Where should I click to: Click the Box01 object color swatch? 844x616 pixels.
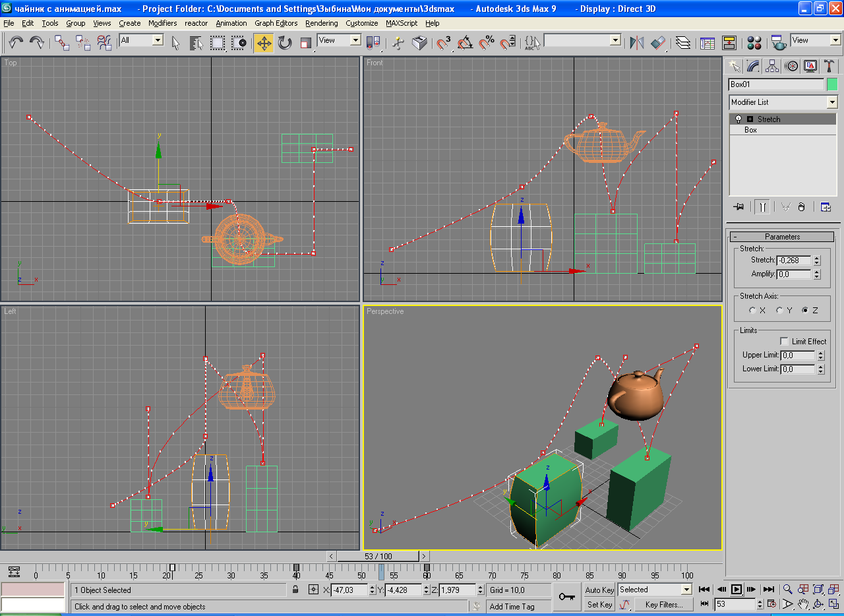(x=832, y=84)
